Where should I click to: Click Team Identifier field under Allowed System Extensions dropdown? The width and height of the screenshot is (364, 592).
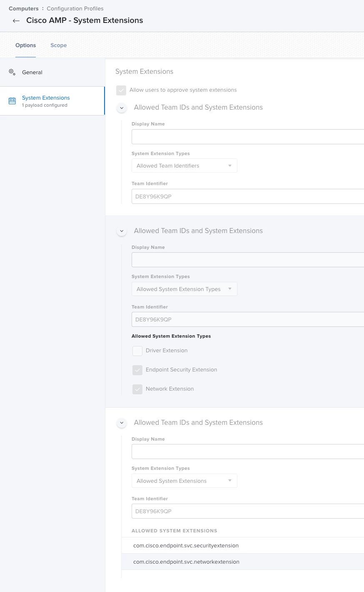(x=248, y=511)
